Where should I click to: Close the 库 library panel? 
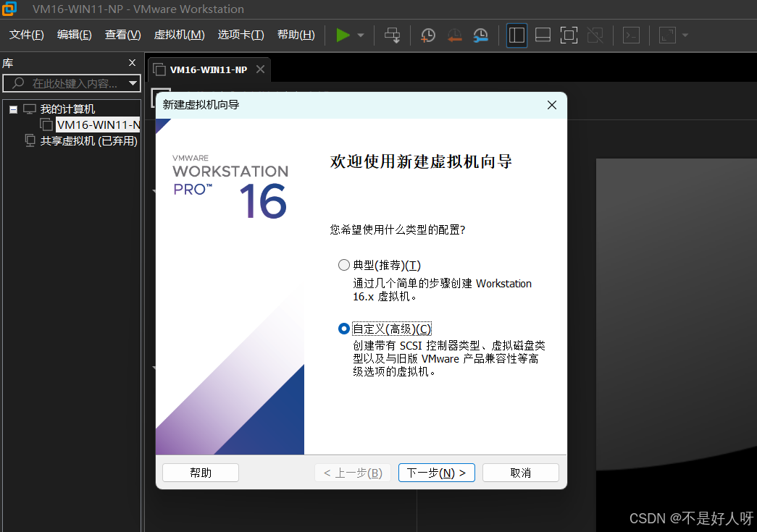coord(133,63)
